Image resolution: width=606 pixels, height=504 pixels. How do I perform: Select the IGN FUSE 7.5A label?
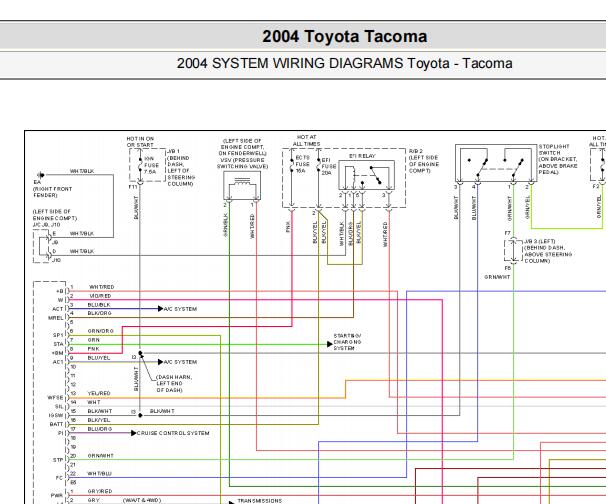click(152, 165)
